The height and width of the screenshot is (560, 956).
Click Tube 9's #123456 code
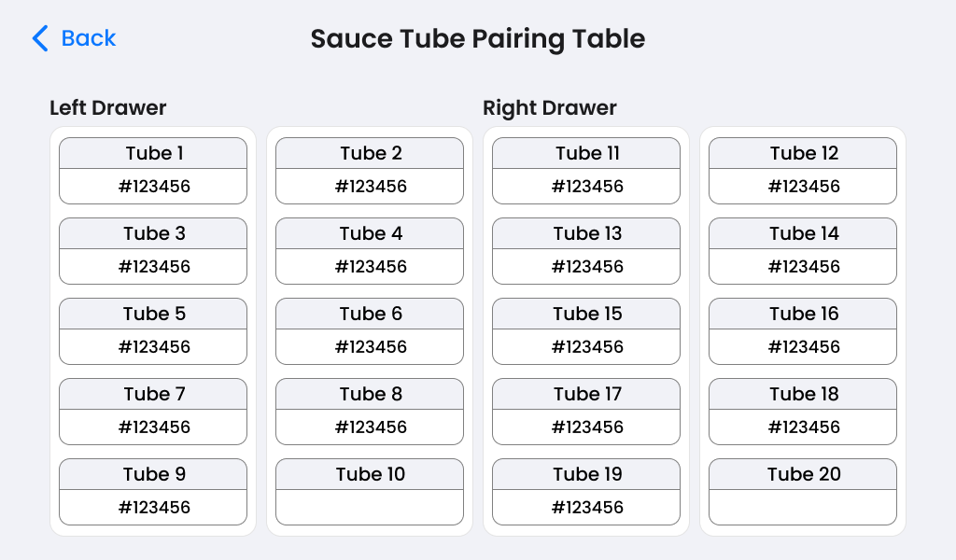pos(153,508)
